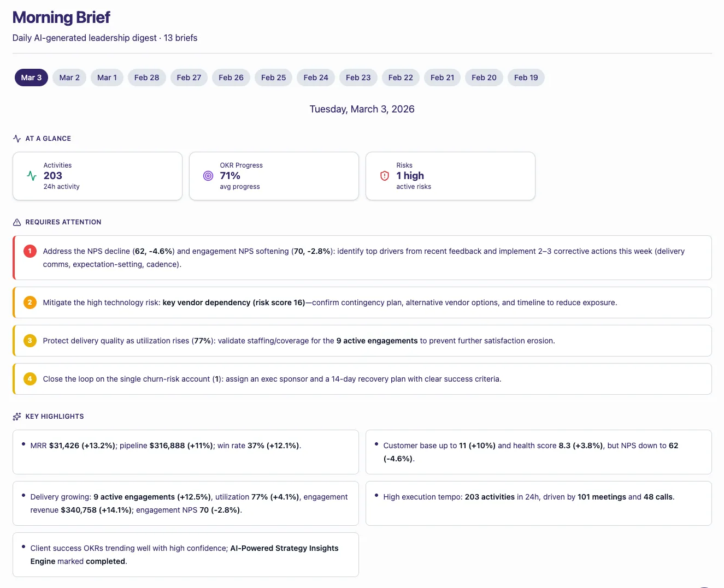Viewport: 724px width, 588px height.
Task: Click the Activities pulse icon
Action: [32, 176]
